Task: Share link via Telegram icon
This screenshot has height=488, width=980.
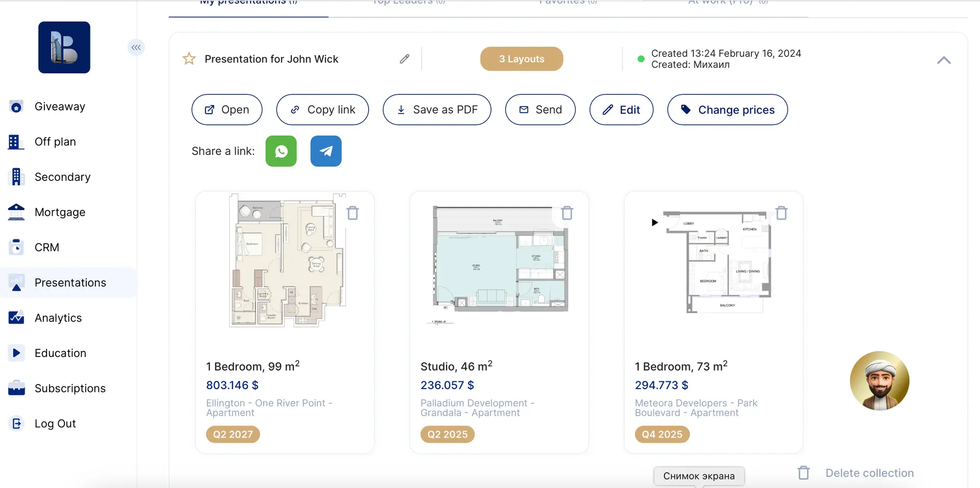Action: pos(326,151)
